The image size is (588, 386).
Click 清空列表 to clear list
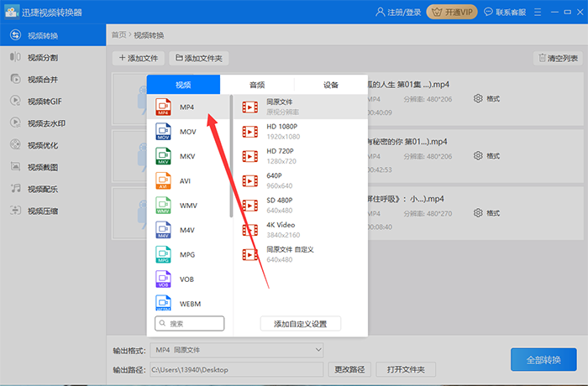pos(557,58)
